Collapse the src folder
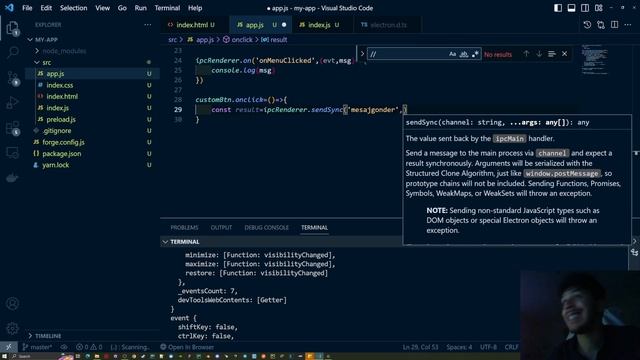 (46, 62)
